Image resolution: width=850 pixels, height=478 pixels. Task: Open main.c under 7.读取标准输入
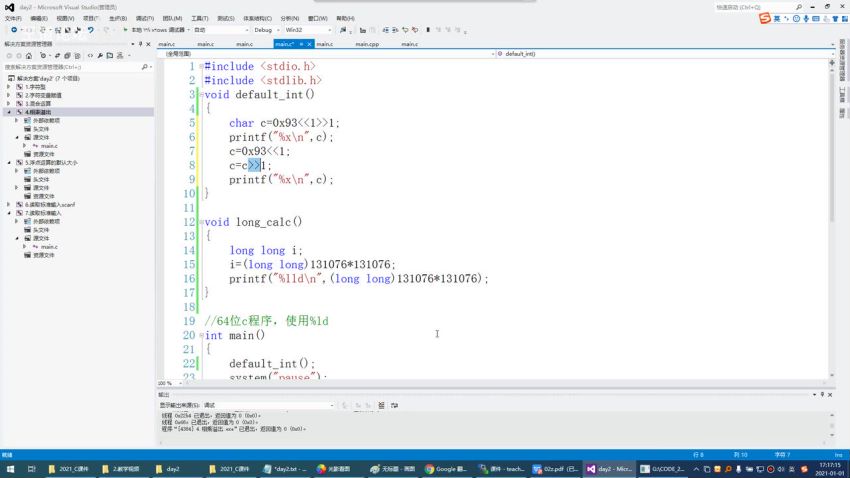pos(48,246)
